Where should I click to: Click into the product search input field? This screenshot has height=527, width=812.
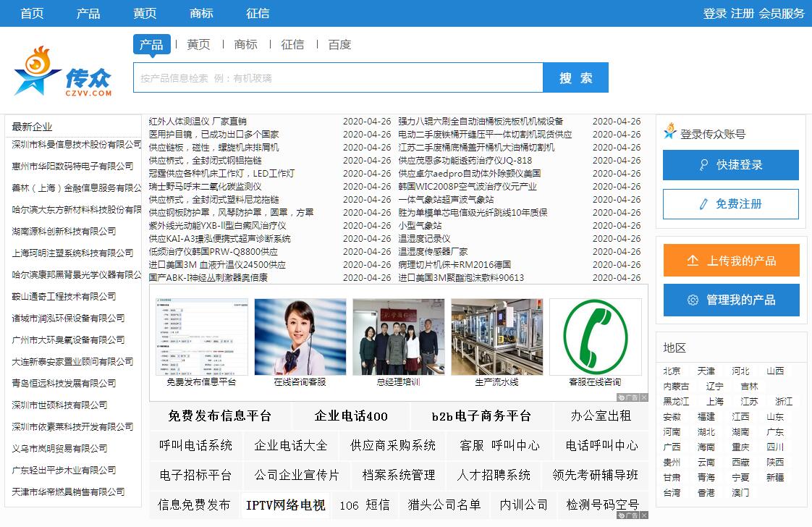point(337,77)
